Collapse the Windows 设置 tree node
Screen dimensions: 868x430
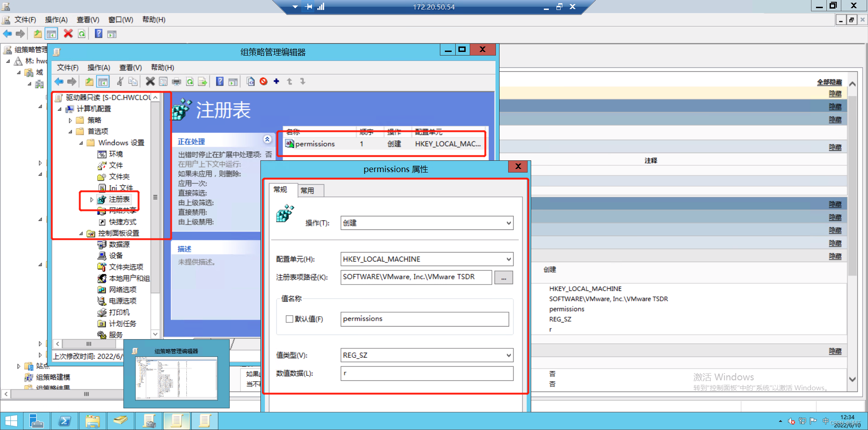point(81,143)
